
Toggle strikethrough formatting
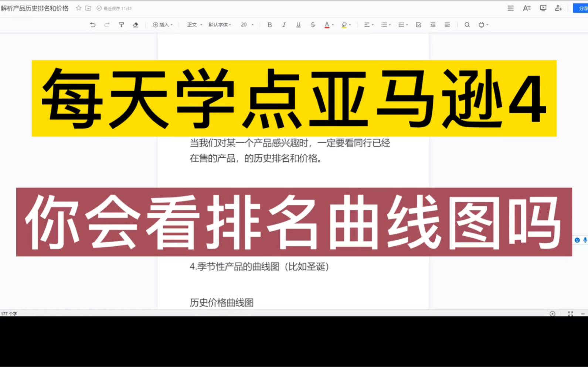313,25
